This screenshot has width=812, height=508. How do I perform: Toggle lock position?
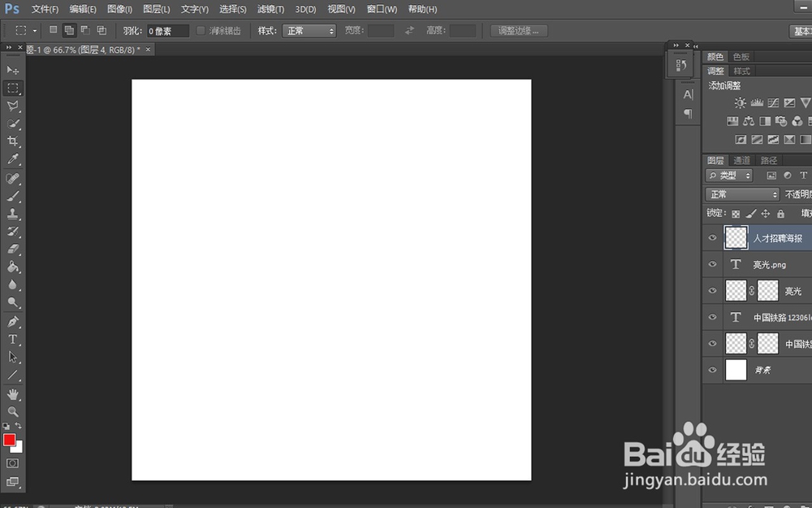[x=766, y=214]
